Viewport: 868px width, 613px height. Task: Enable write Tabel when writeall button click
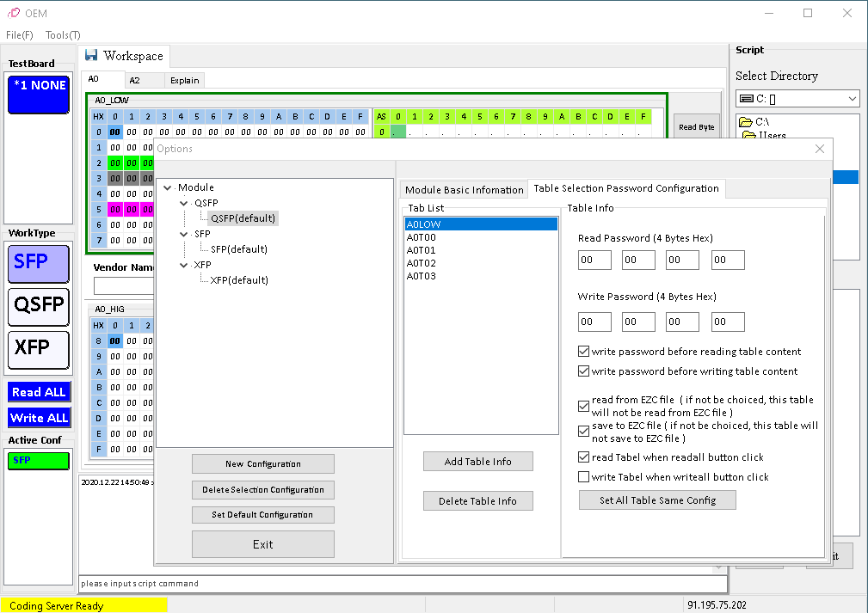point(584,477)
